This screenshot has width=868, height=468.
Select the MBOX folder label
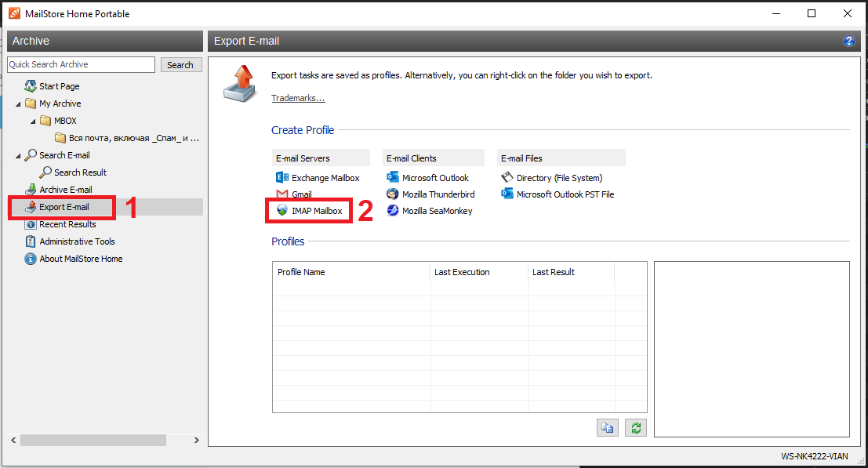click(x=65, y=121)
